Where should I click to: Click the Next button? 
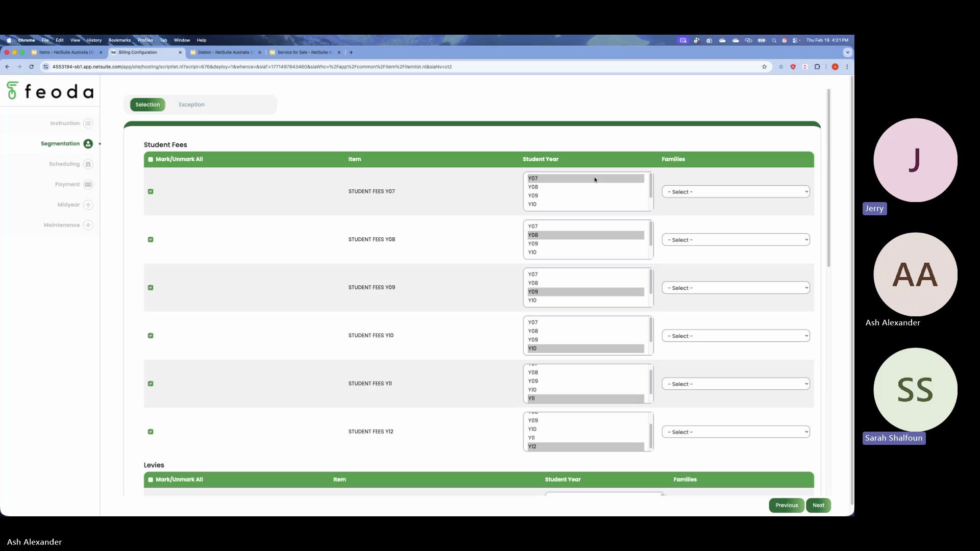point(818,505)
